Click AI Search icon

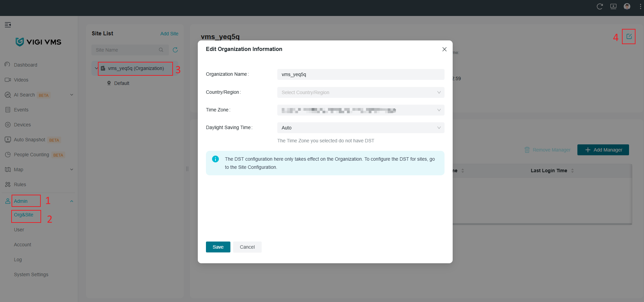point(7,95)
